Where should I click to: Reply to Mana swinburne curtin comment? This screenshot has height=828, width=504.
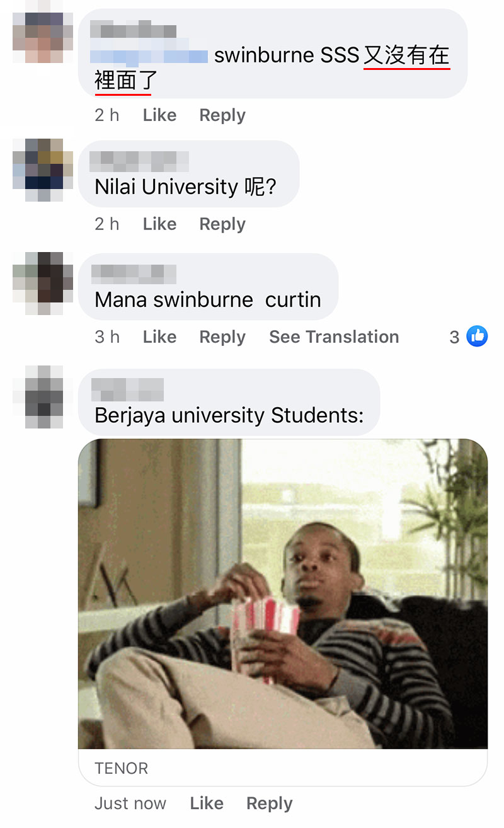point(222,337)
